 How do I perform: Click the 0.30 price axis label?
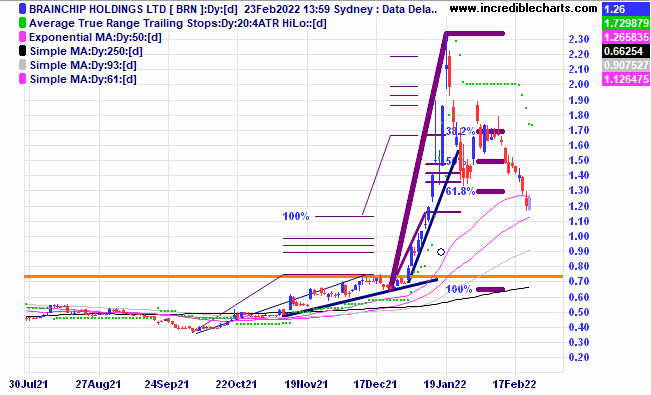pyautogui.click(x=579, y=342)
